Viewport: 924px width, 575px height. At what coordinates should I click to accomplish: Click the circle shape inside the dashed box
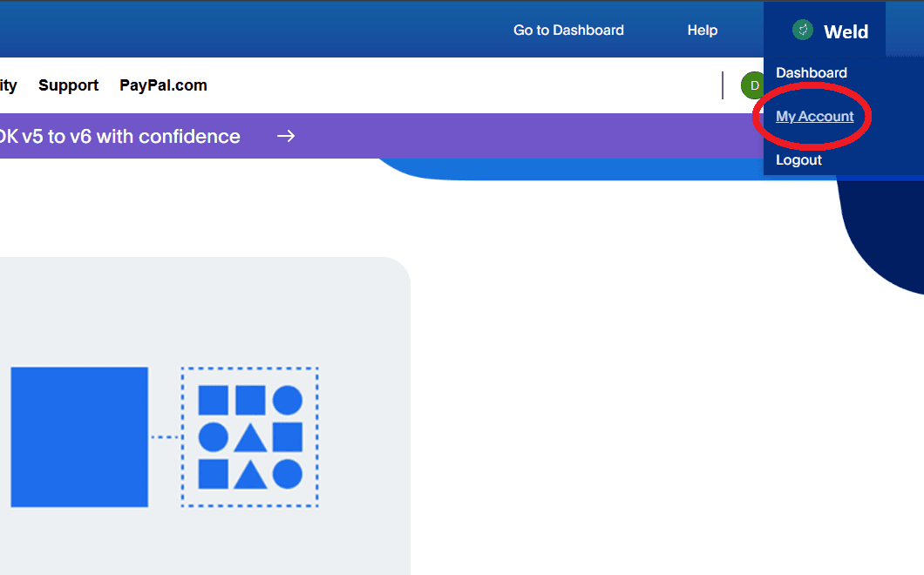coord(288,400)
